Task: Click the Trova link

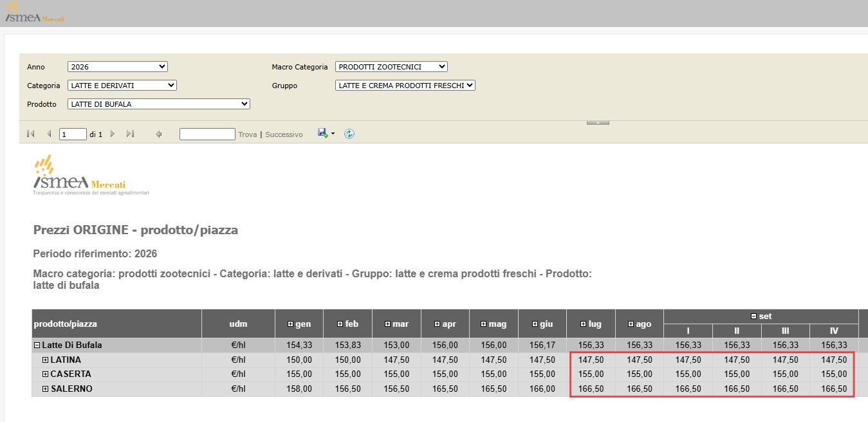Action: (248, 134)
